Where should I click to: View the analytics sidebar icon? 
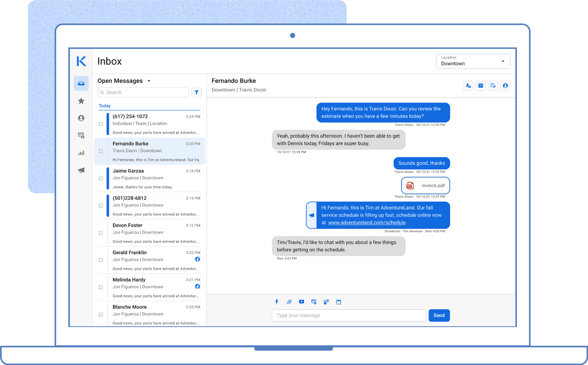coord(81,153)
